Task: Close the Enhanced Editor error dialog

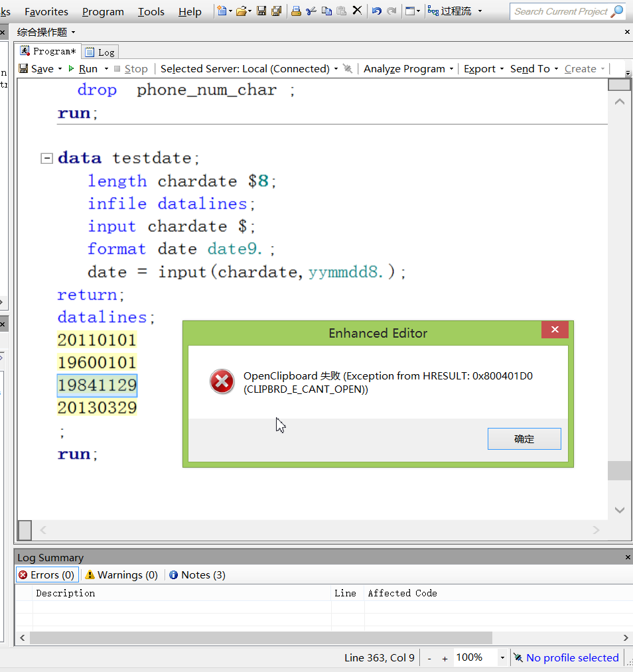Action: tap(555, 330)
